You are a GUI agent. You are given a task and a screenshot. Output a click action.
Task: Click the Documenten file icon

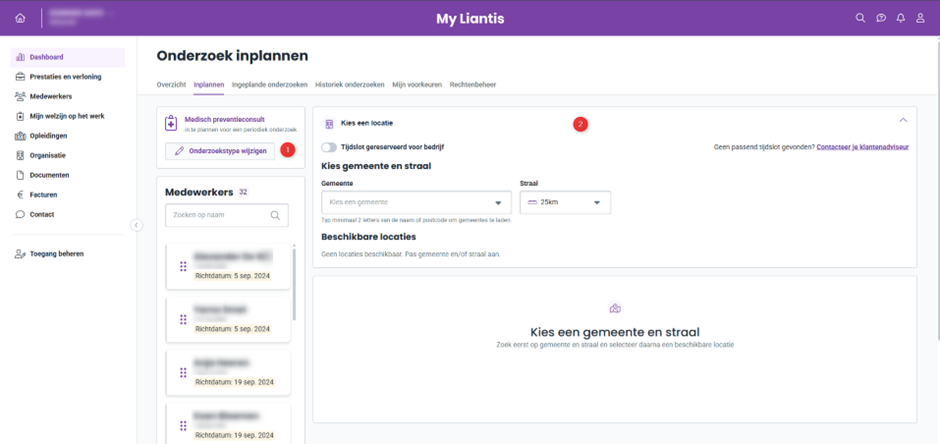point(20,175)
